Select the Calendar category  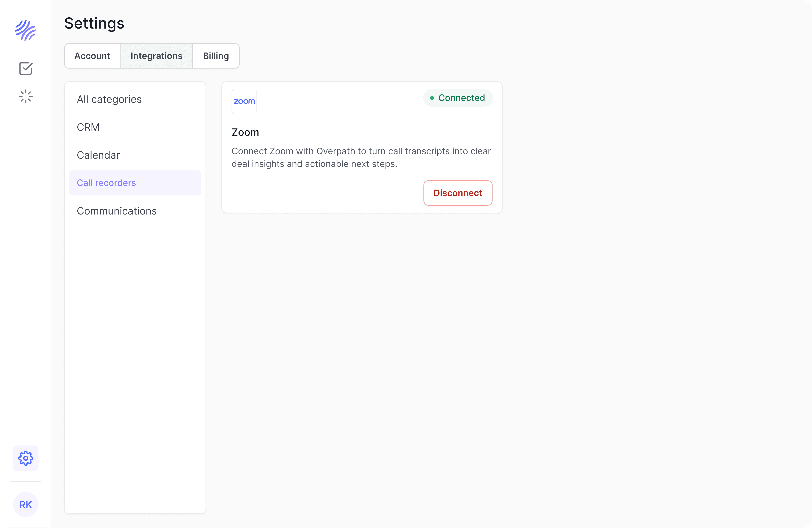(x=98, y=155)
